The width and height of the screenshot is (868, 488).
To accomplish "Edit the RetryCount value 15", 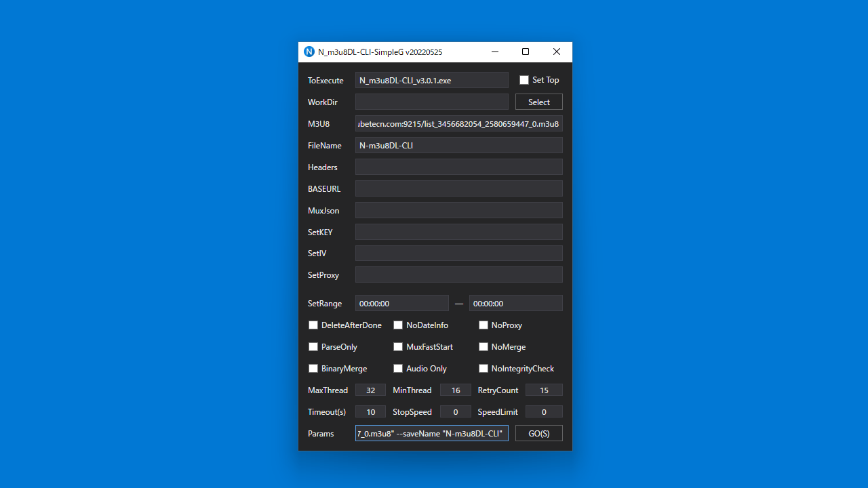I will click(544, 390).
